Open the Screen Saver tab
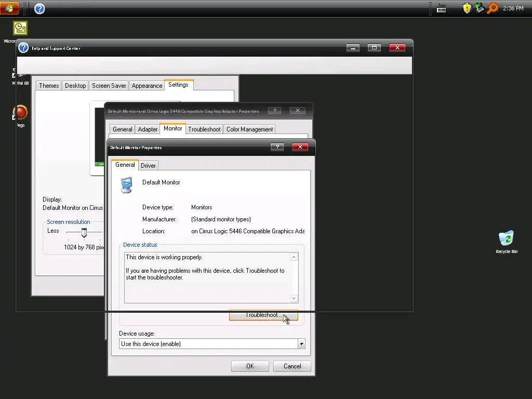Viewport: 532px width, 399px height. [109, 86]
